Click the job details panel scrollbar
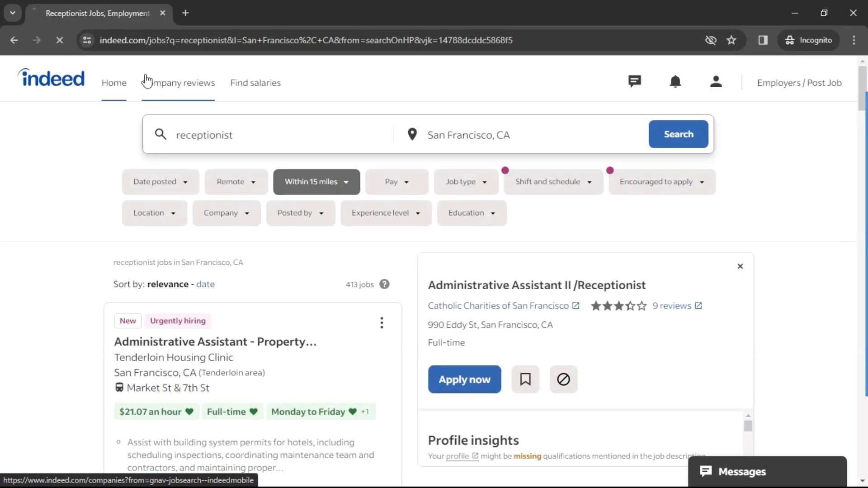 [748, 426]
